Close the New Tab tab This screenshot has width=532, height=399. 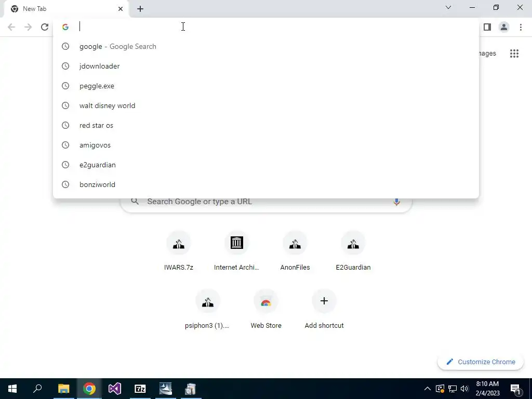(x=121, y=9)
